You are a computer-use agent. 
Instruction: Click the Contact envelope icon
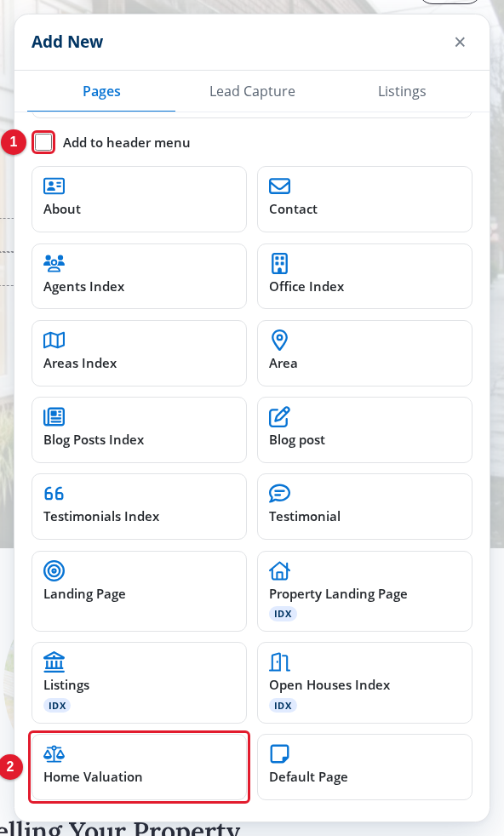click(x=279, y=186)
